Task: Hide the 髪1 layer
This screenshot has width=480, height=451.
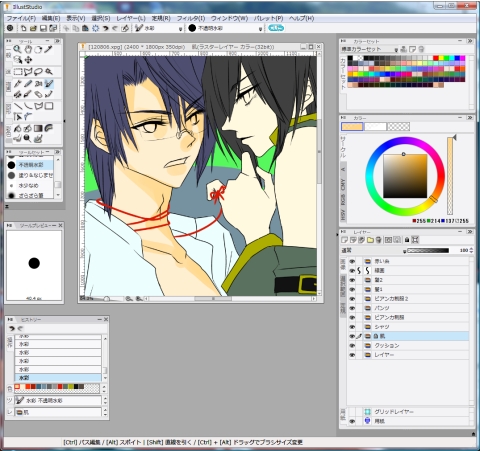Action: [x=352, y=289]
